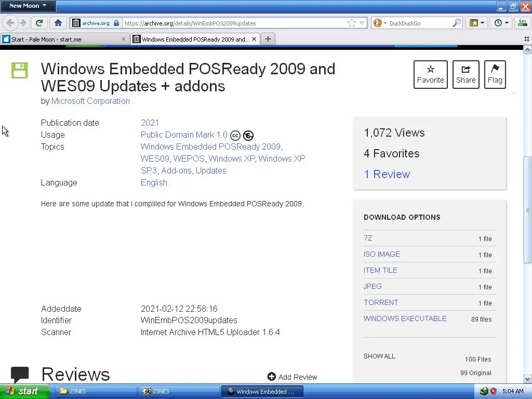Close the Windows Embedded POSReady tab

(x=254, y=39)
